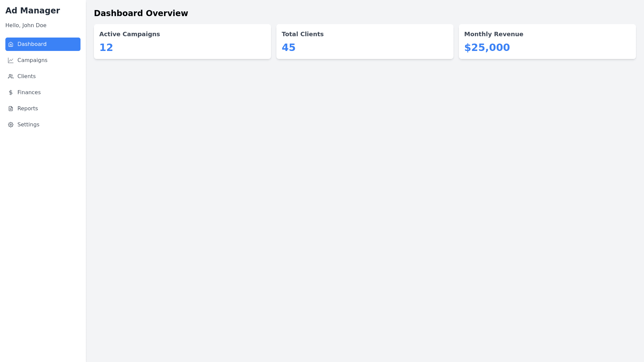
Task: Select the Dashboard text label
Action: [x=32, y=44]
